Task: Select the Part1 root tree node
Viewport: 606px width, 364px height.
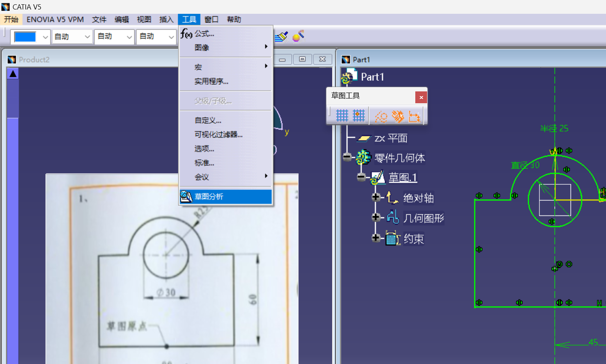Action: click(372, 77)
